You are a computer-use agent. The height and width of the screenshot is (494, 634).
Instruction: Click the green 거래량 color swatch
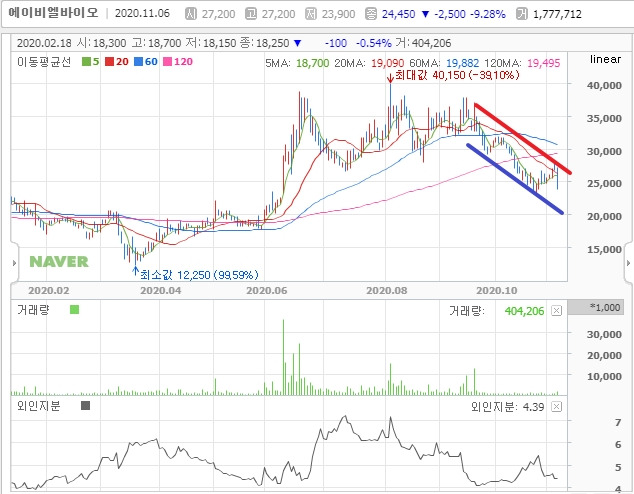(x=74, y=310)
